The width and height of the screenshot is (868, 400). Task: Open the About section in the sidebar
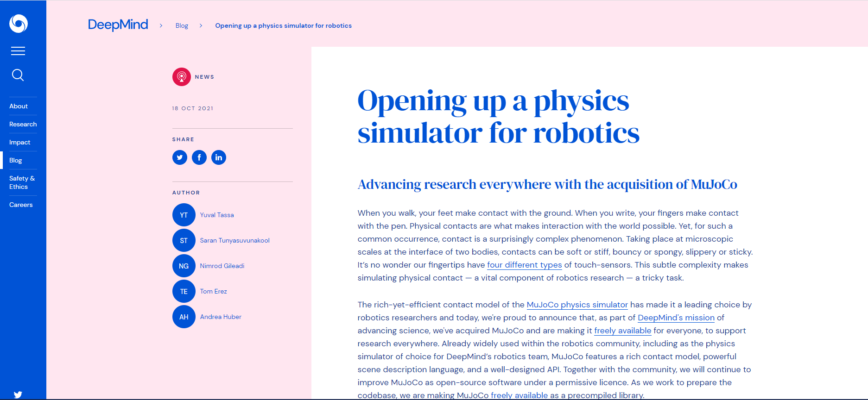(19, 106)
